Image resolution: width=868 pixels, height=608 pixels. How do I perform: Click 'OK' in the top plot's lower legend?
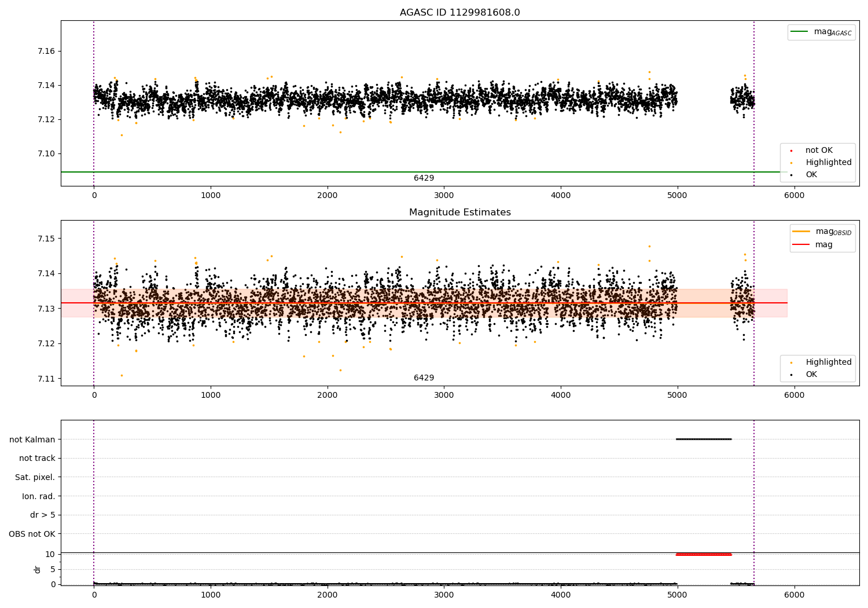pyautogui.click(x=804, y=175)
